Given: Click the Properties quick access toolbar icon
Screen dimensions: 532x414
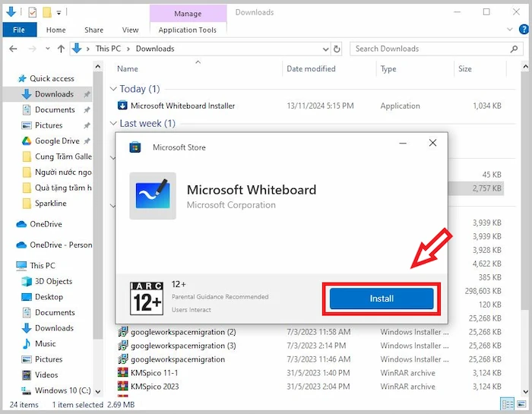Looking at the screenshot, I should pyautogui.click(x=32, y=13).
